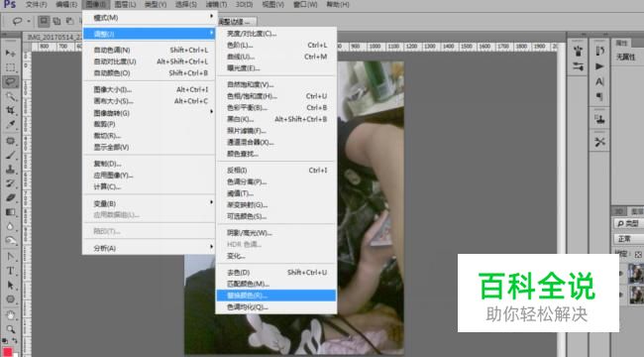Viewport: 644px width, 357px height.
Task: Choose 替换颜色(R)... in adjustments submenu
Action: [276, 296]
